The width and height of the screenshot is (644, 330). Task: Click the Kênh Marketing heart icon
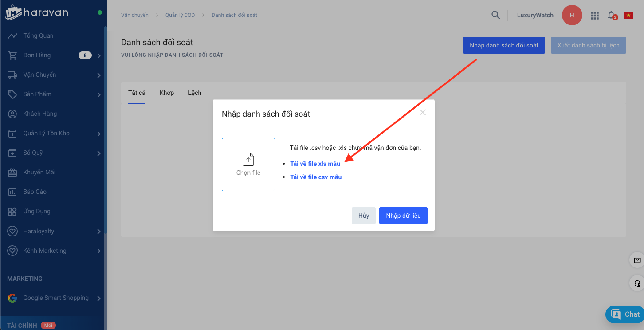coord(12,251)
